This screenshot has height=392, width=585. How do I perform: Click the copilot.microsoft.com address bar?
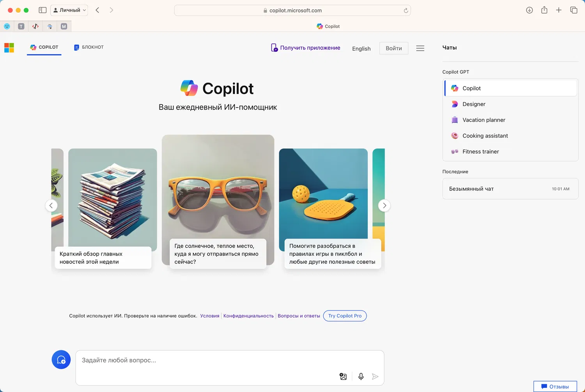click(292, 11)
